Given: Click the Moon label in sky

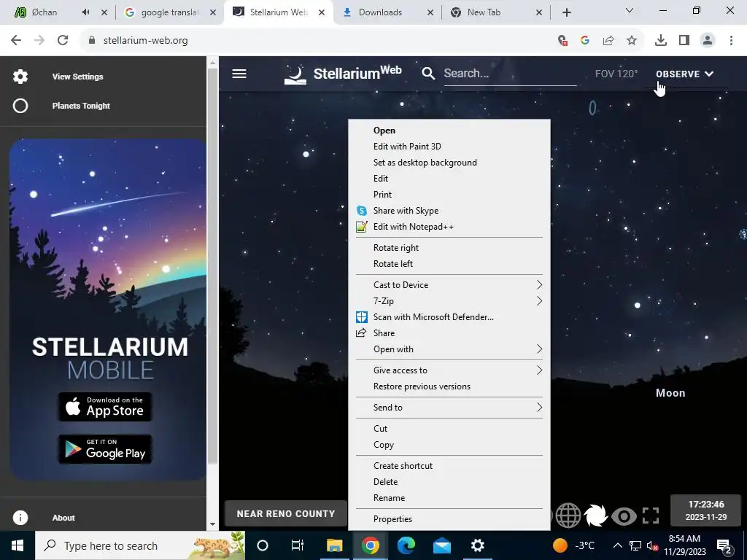Looking at the screenshot, I should (x=670, y=393).
